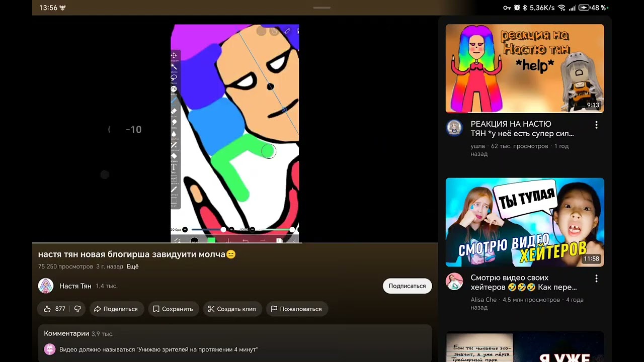Tap the VPN key status icon

click(507, 8)
